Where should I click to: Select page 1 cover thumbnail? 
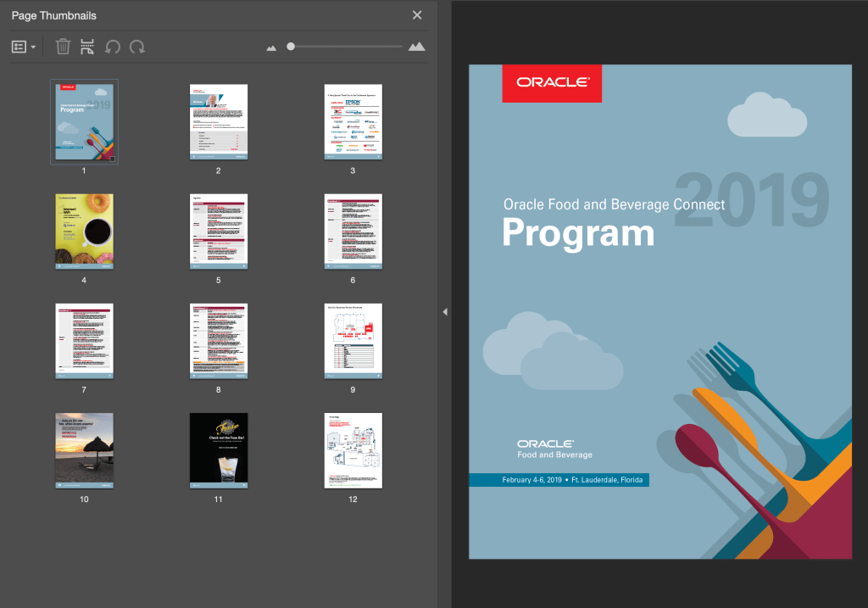84,121
